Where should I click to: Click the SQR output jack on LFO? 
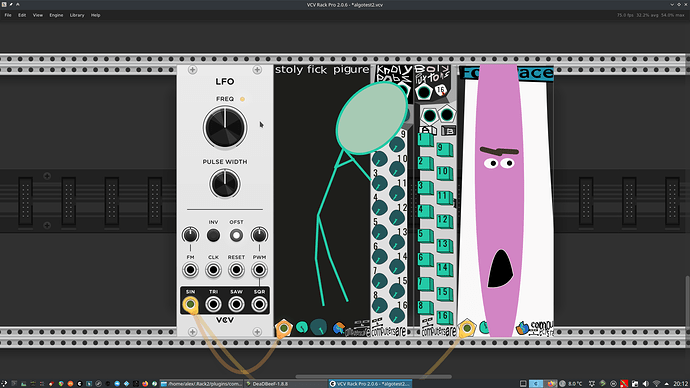point(259,304)
